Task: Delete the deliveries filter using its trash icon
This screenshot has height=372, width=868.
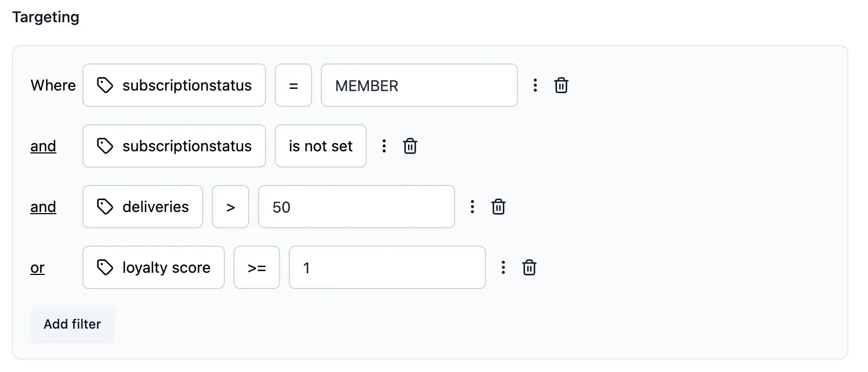Action: (498, 207)
